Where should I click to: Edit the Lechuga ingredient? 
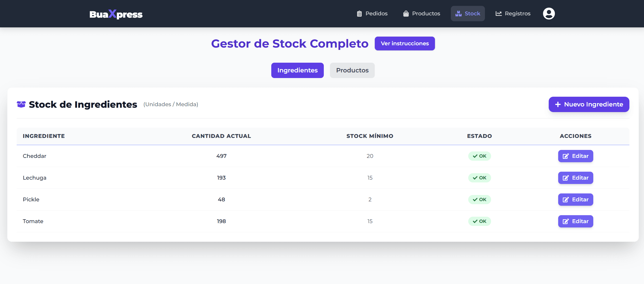pos(575,178)
